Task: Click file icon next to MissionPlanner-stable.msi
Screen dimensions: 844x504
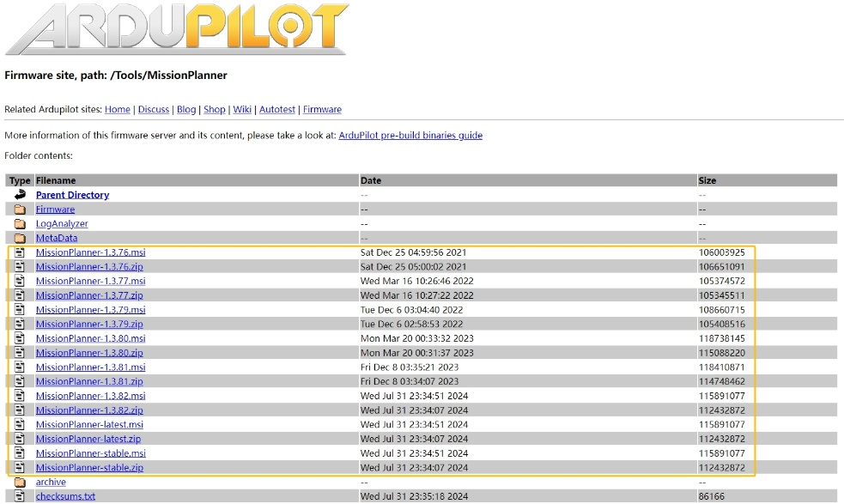Action: tap(20, 452)
